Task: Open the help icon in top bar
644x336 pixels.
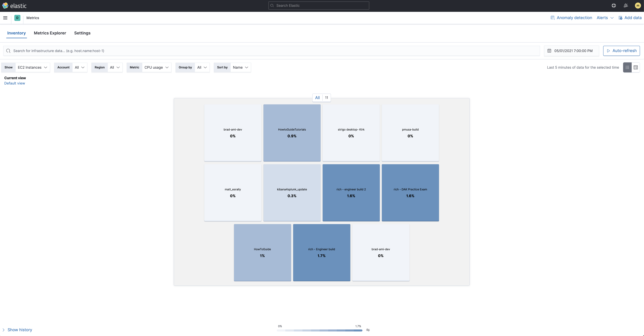Action: click(614, 6)
